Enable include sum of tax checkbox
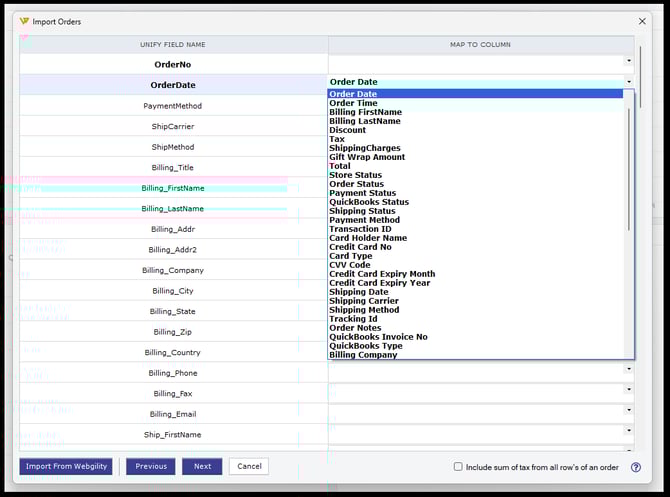Viewport: 670px width, 497px height. tap(458, 467)
